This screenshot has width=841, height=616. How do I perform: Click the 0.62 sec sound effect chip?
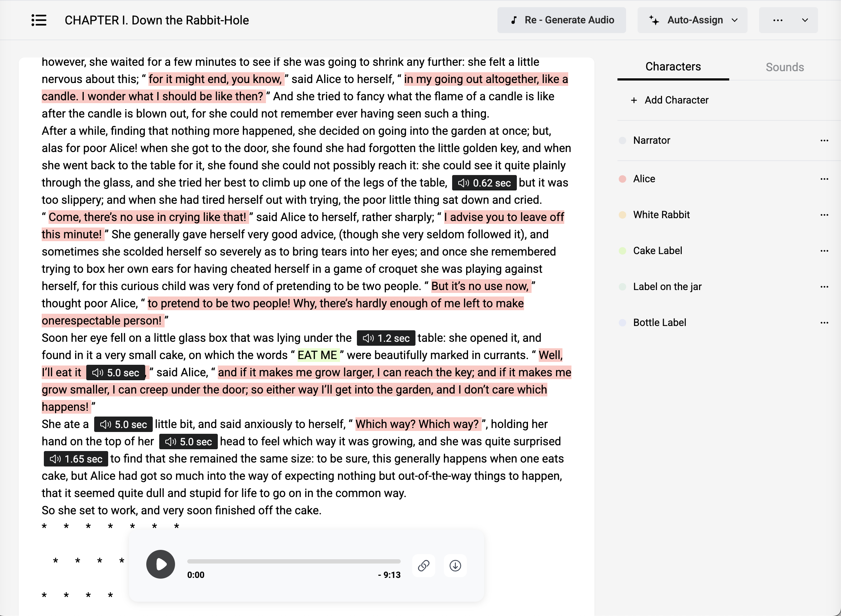484,183
